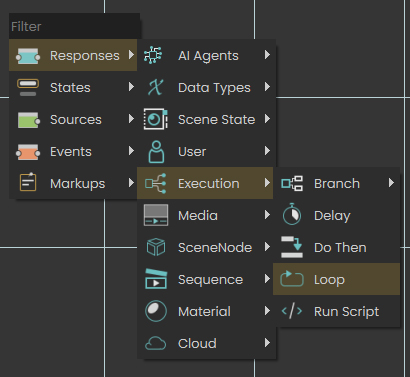Click the Run Script code icon
This screenshot has height=377, width=410.
point(292,311)
